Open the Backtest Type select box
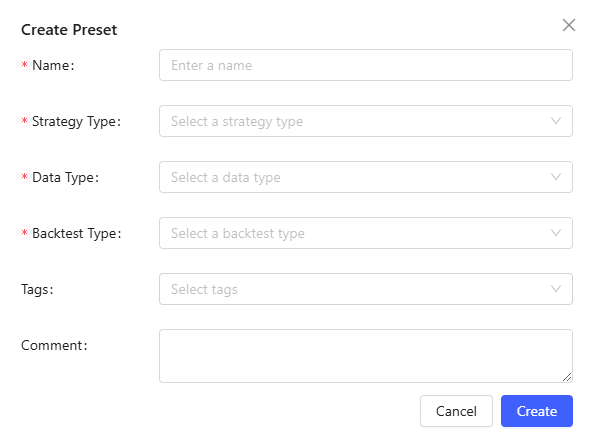The width and height of the screenshot is (594, 446). [366, 233]
